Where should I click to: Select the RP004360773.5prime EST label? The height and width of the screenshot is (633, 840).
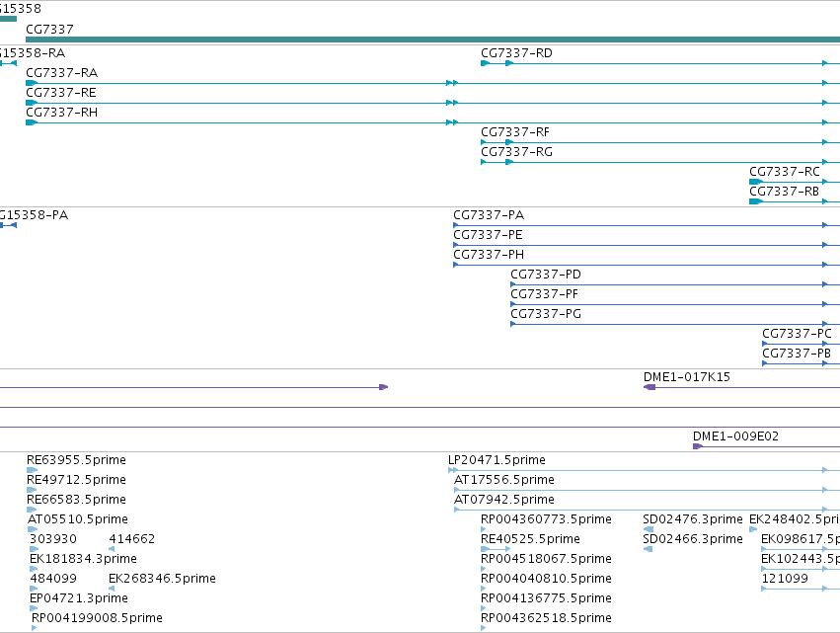tap(546, 519)
